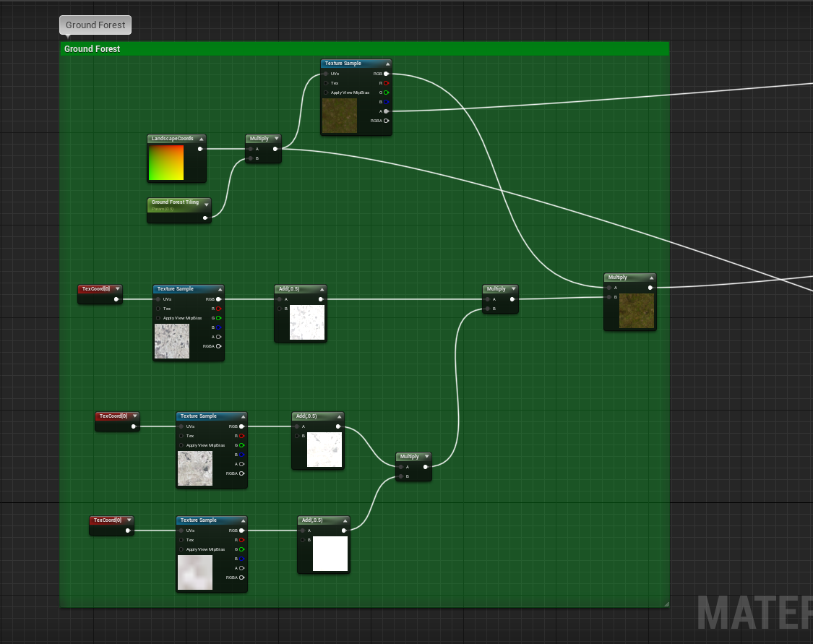Click the LandscapeCoords node output pin
Viewport: 813px width, 644px height.
pyautogui.click(x=200, y=149)
